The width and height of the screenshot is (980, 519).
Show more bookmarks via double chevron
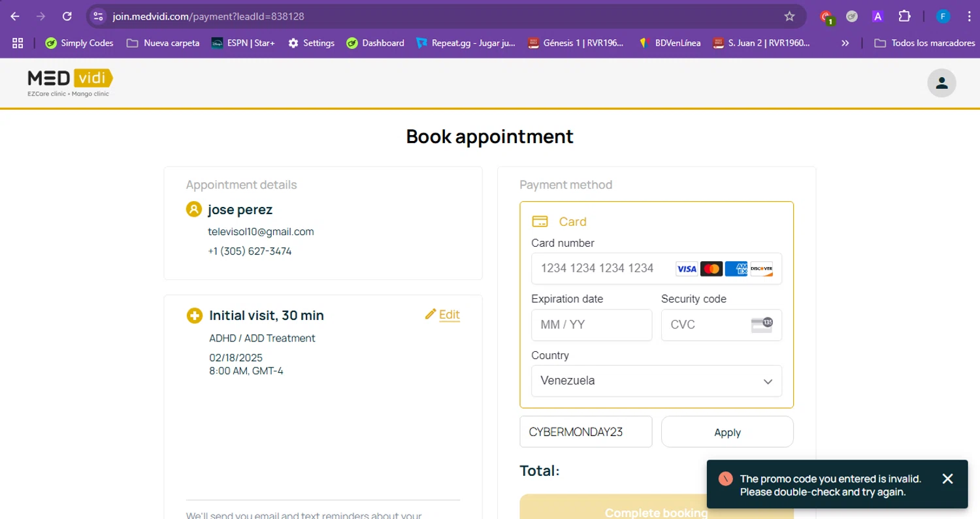pyautogui.click(x=845, y=43)
